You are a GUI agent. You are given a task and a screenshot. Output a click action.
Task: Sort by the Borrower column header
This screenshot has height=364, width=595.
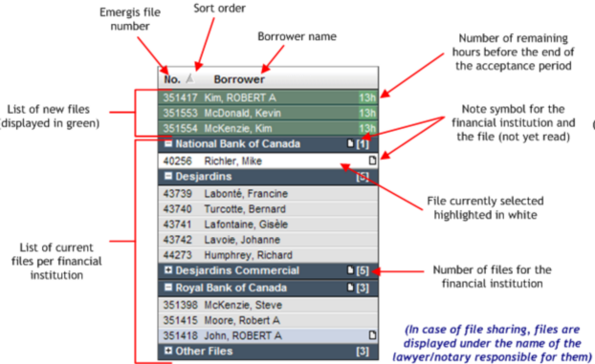[x=239, y=79]
